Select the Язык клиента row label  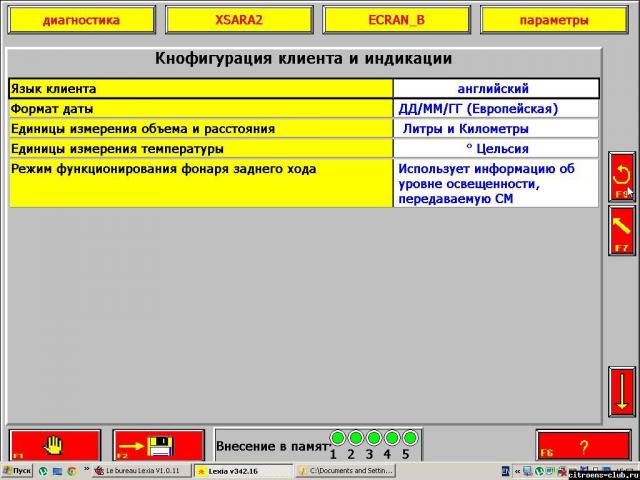pyautogui.click(x=201, y=89)
